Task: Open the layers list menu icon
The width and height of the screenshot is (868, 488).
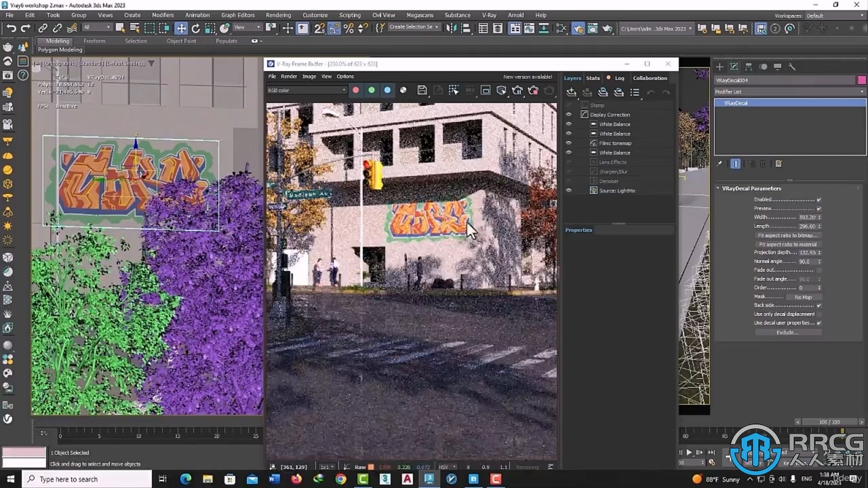Action: 635,92
